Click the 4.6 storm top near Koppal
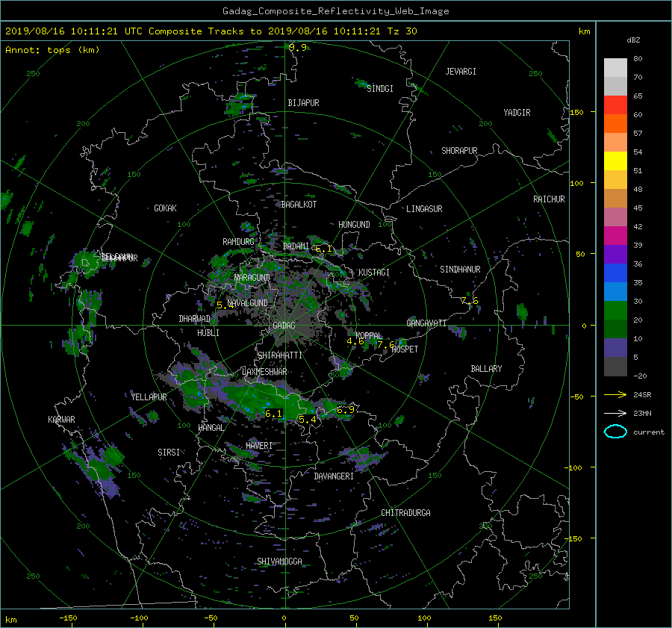Viewport: 672px width, 628px height. (355, 341)
